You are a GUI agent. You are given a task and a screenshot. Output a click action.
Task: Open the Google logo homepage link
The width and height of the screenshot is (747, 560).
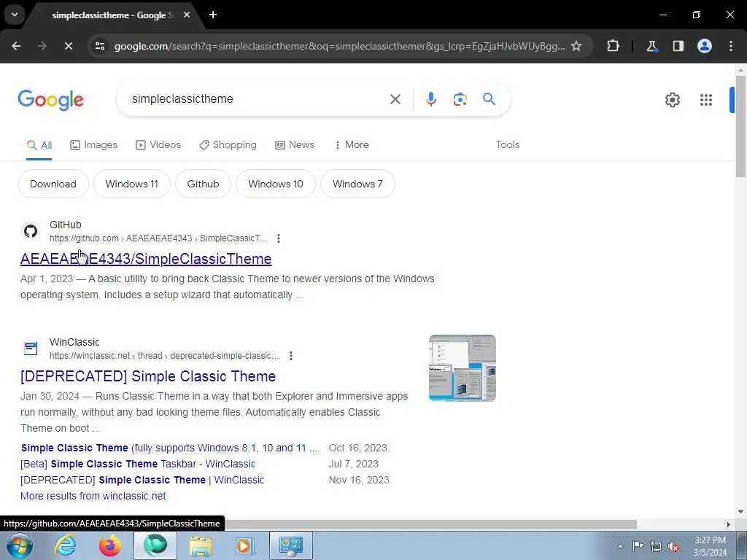click(x=51, y=100)
